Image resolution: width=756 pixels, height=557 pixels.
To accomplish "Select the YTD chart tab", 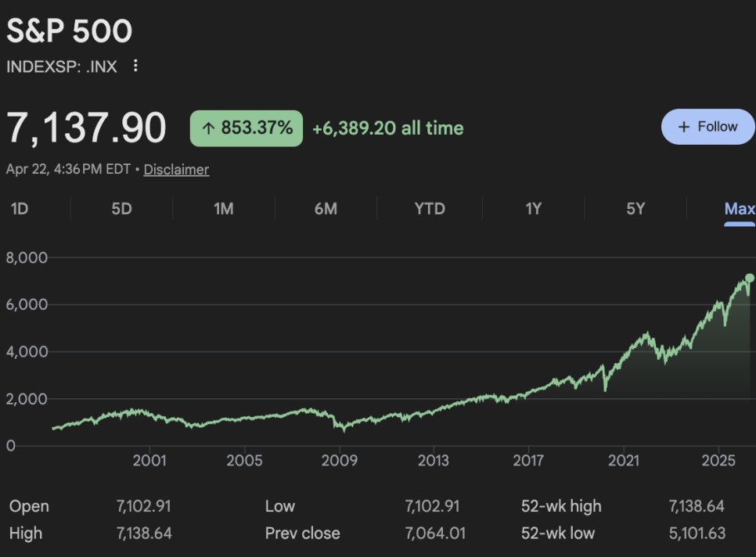I will 430,209.
